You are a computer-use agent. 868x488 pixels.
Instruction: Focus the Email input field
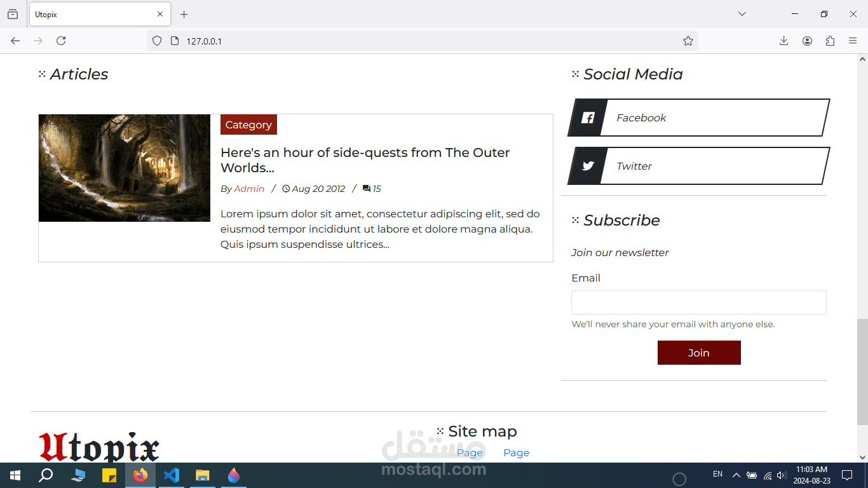699,302
